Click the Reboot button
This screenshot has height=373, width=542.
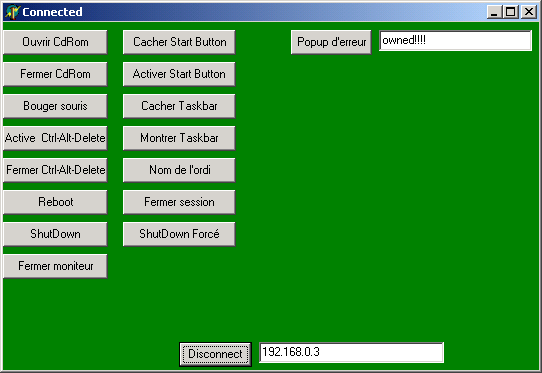coord(55,202)
